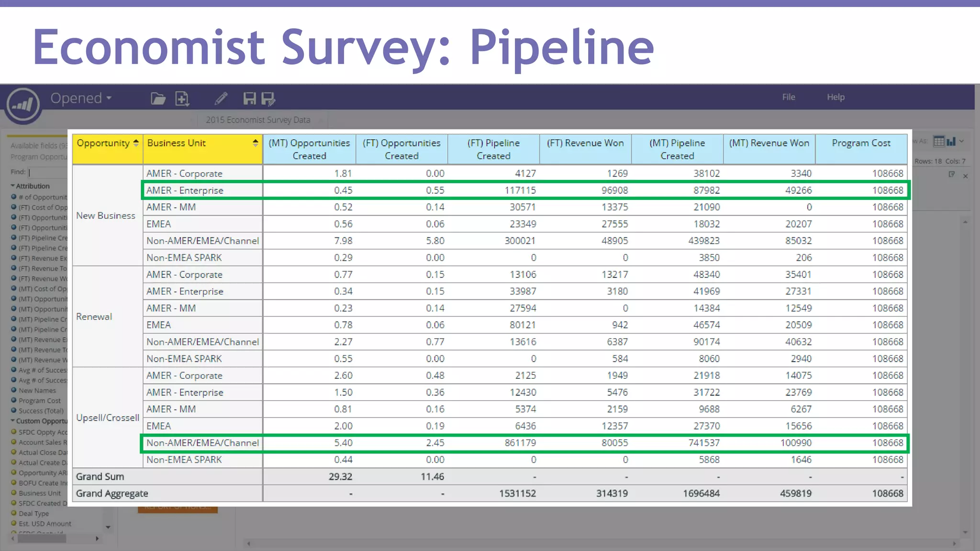980x551 pixels.
Task: Open the Opened dropdown menu
Action: [x=81, y=98]
